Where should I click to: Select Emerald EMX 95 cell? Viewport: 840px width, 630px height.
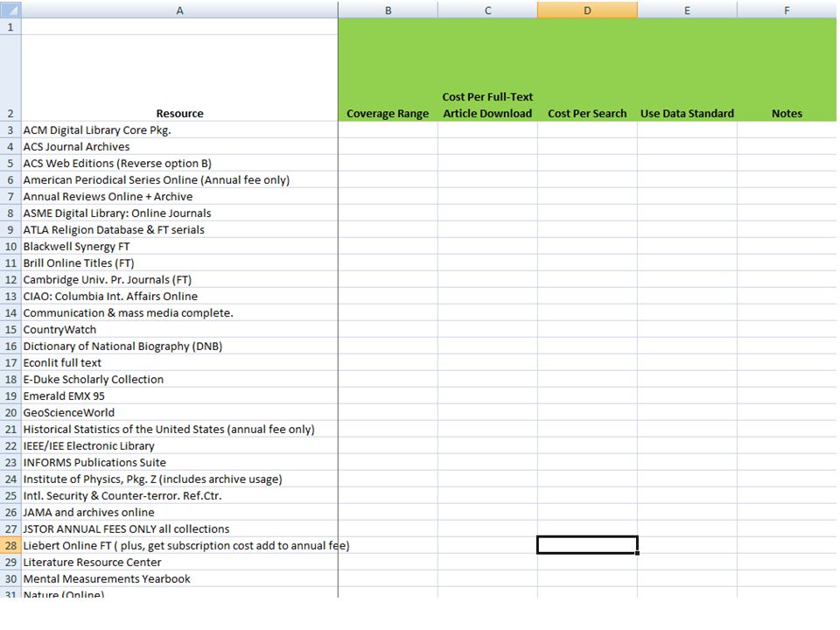point(179,395)
